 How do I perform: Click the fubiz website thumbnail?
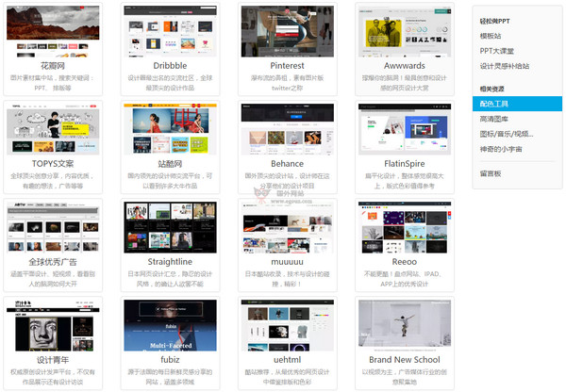point(170,326)
